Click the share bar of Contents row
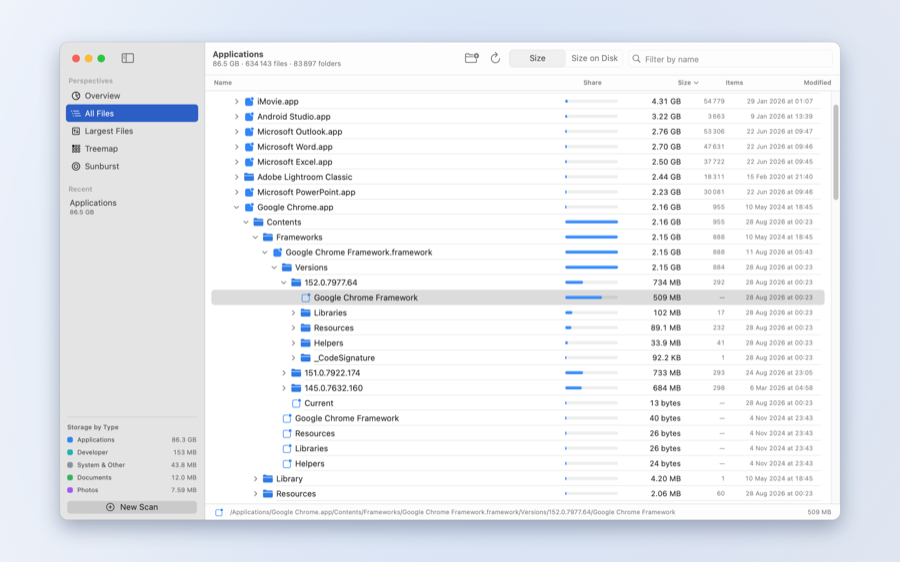This screenshot has height=562, width=900. [x=591, y=222]
